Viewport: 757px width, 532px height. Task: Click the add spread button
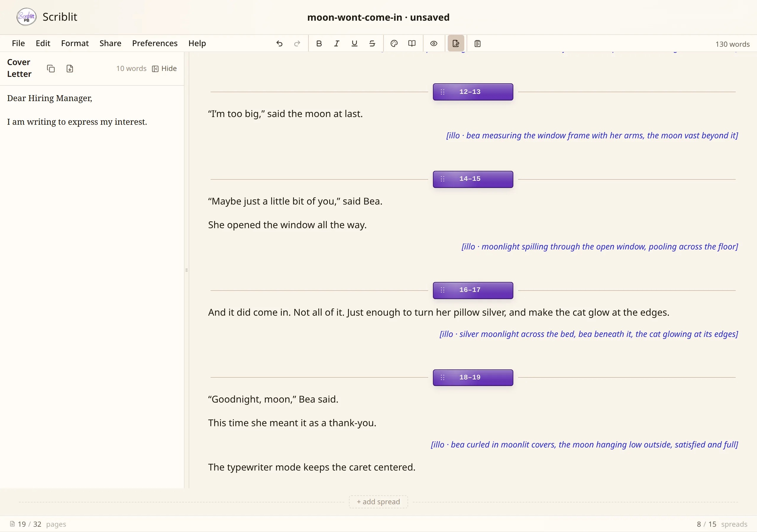point(378,502)
